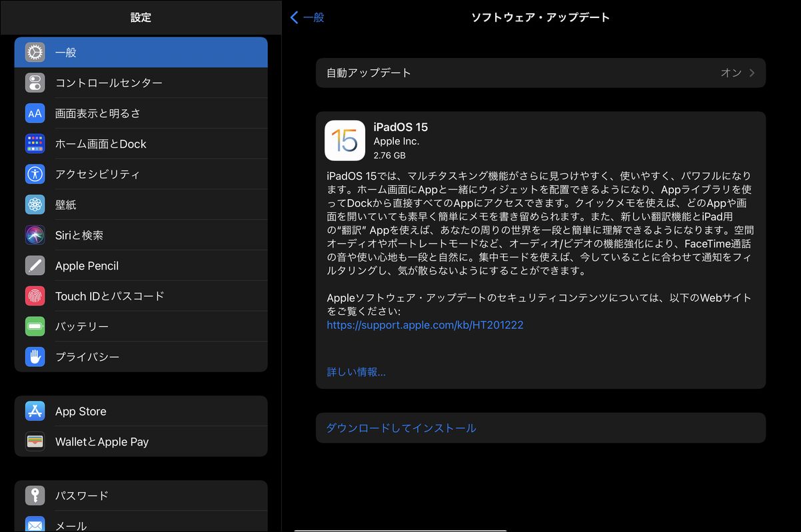Tap the back chevron beside 一般
Viewport: 801px width, 532px height.
coord(295,17)
